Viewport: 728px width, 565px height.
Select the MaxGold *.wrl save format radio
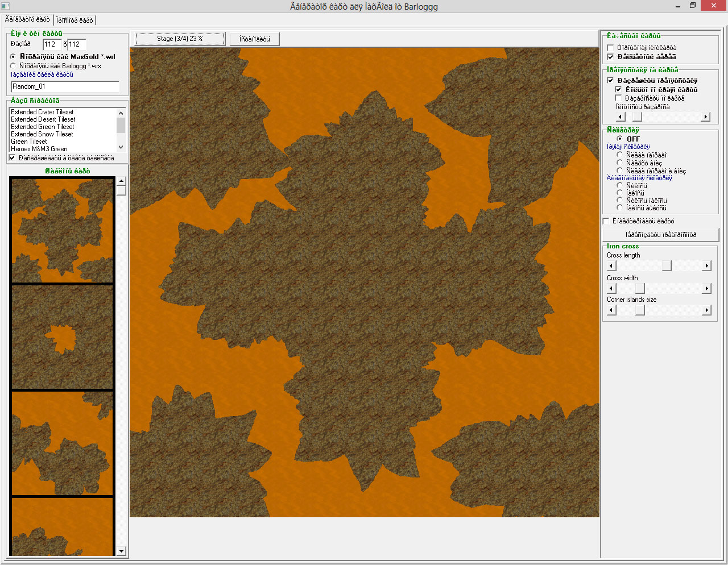point(13,57)
